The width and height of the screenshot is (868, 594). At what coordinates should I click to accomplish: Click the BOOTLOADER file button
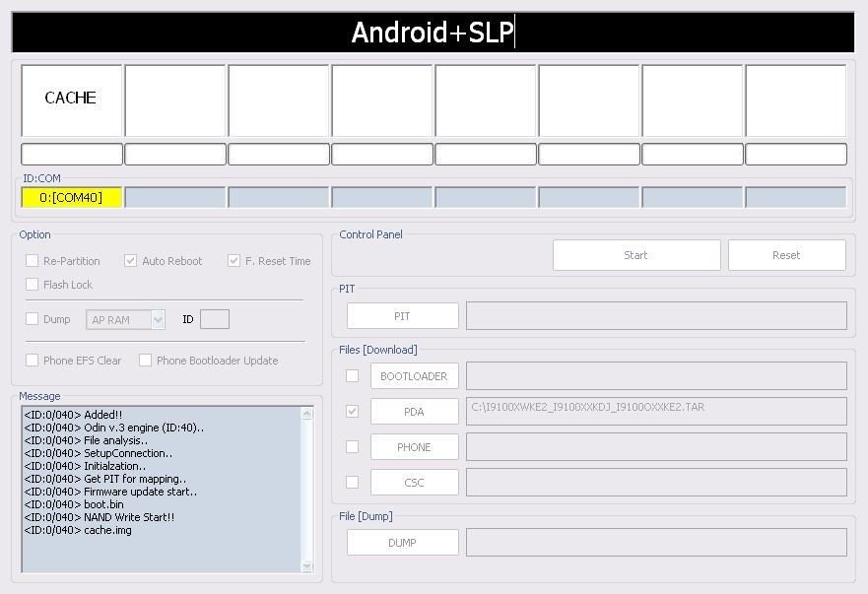(414, 376)
